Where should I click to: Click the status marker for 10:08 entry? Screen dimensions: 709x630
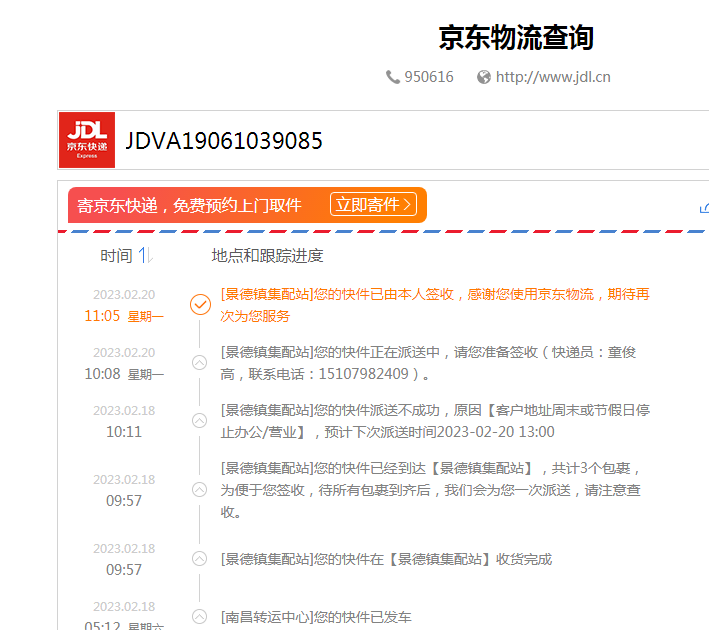point(199,363)
